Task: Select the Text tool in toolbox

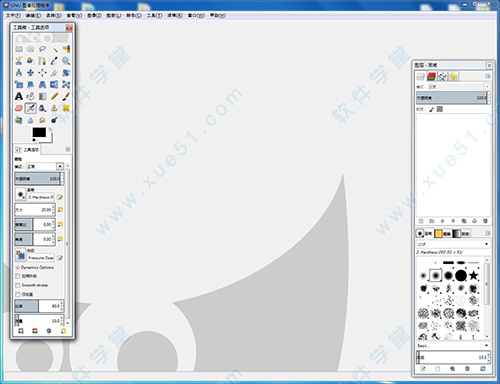Action: tap(19, 96)
